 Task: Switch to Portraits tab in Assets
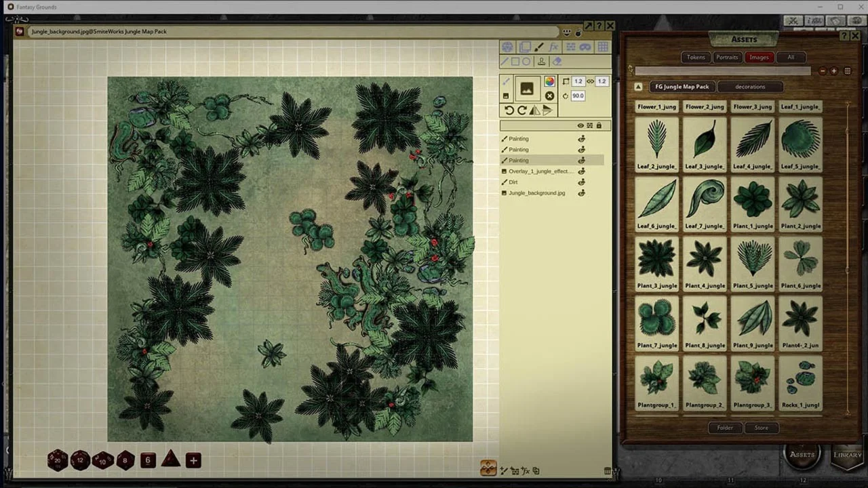coord(727,57)
